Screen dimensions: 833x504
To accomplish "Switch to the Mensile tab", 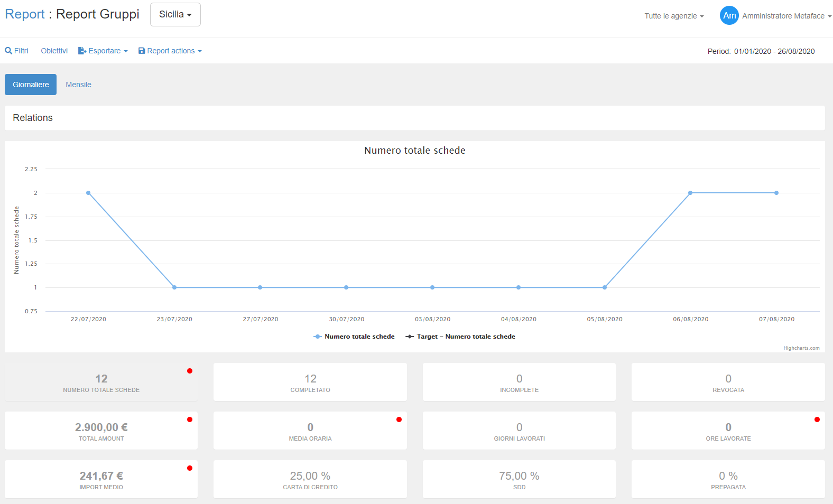I will [x=78, y=85].
